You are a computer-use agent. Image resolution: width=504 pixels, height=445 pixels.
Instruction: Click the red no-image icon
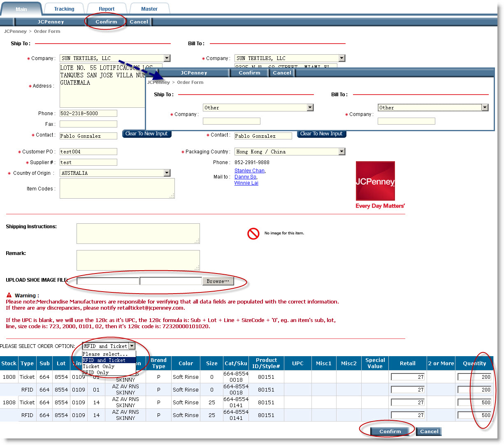253,234
